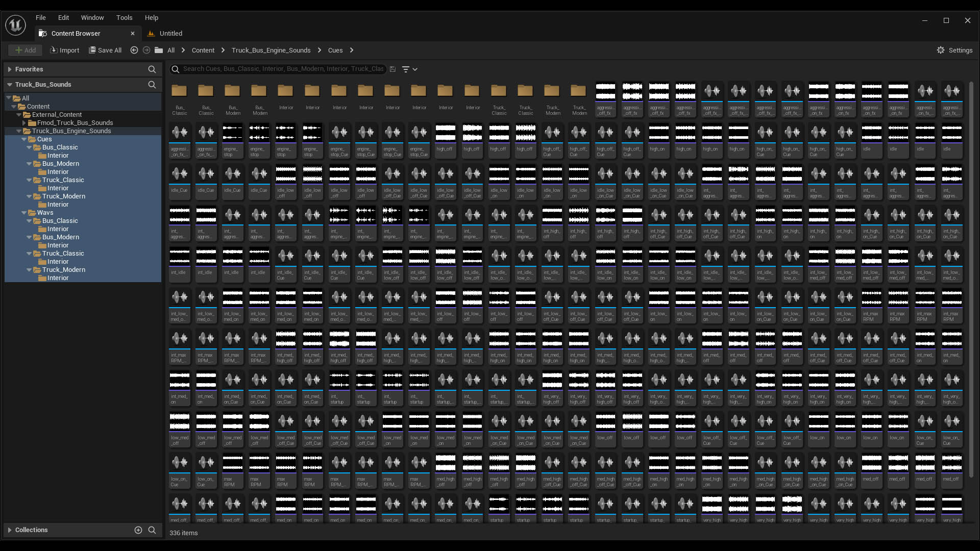Click the back navigation arrow icon

coord(134,50)
